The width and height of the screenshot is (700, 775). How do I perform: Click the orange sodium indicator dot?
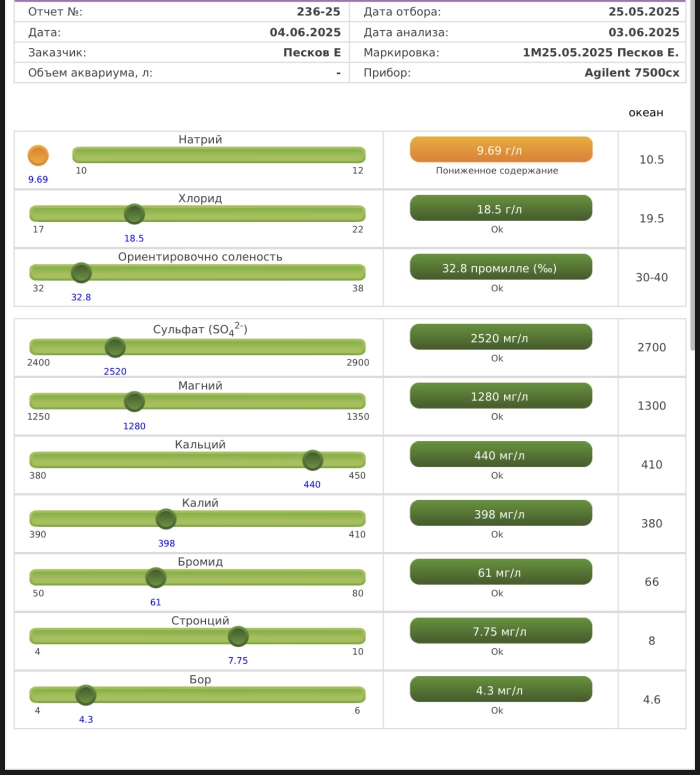38,155
